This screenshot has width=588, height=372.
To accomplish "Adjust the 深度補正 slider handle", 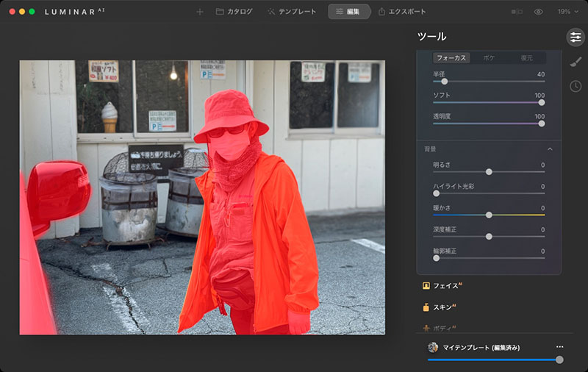I will point(489,237).
